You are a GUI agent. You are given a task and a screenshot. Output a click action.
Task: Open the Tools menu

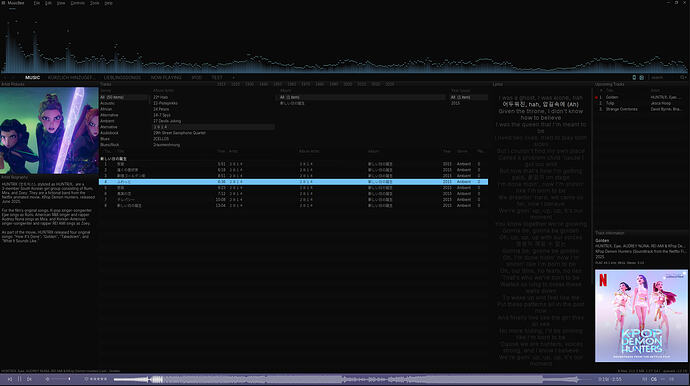(95, 3)
